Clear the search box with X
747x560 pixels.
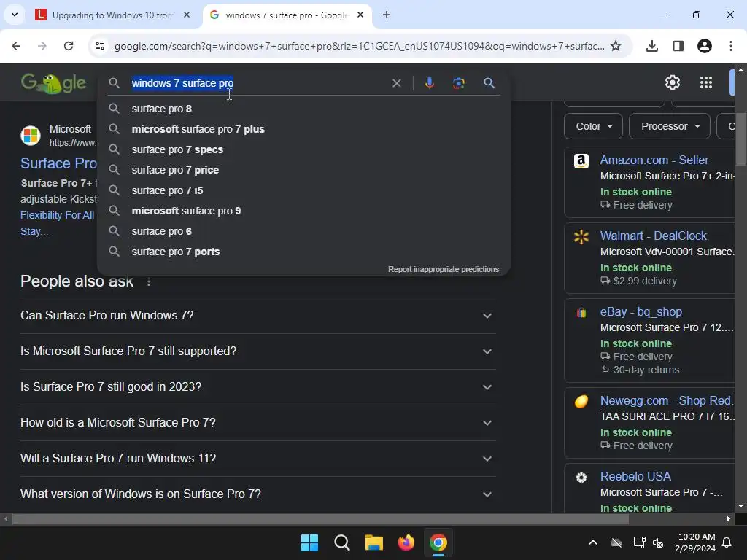coord(396,83)
